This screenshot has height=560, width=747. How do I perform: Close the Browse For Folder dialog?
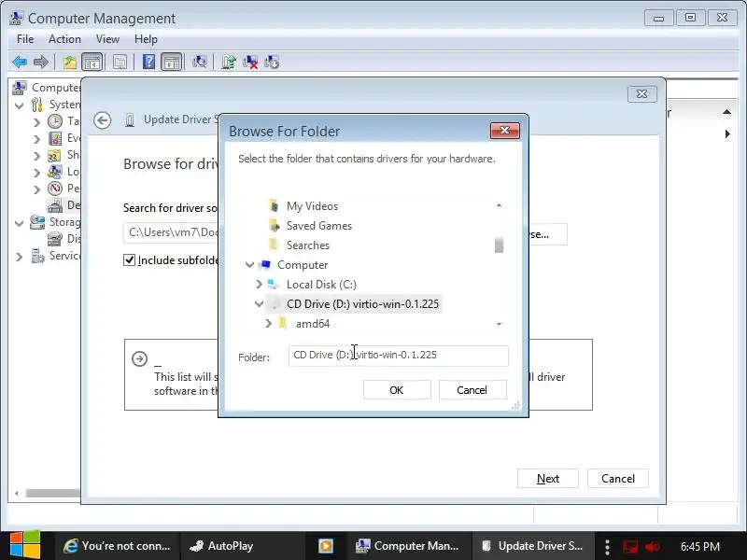click(505, 131)
